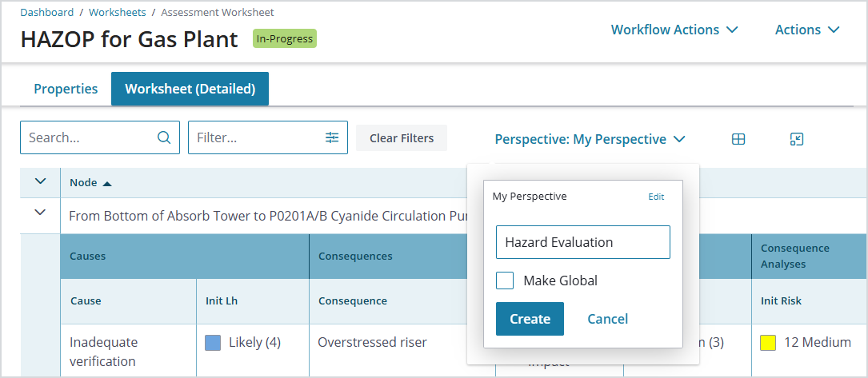The image size is (868, 378).
Task: Click the Node sort ascending arrow
Action: tap(107, 184)
